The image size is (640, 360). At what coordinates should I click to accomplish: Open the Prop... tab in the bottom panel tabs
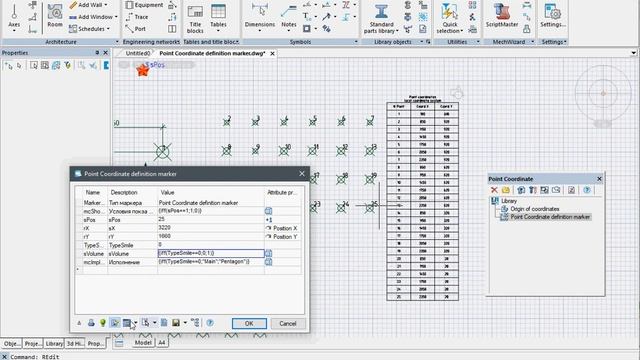[96, 343]
